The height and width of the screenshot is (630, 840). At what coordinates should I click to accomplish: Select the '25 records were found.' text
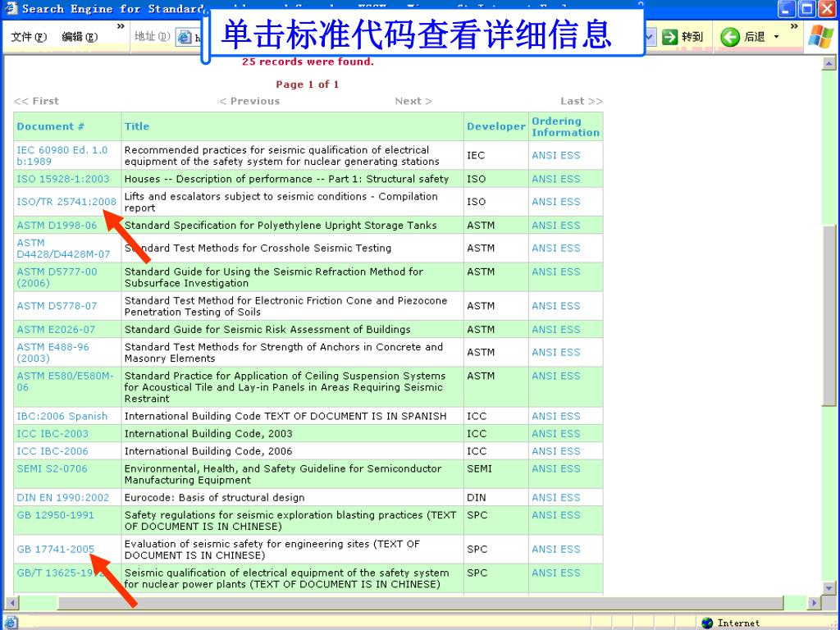[x=308, y=62]
